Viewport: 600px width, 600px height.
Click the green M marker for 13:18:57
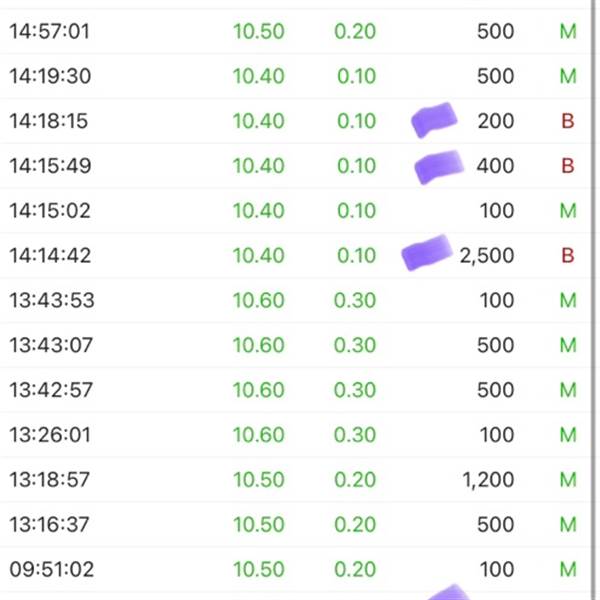click(x=567, y=480)
